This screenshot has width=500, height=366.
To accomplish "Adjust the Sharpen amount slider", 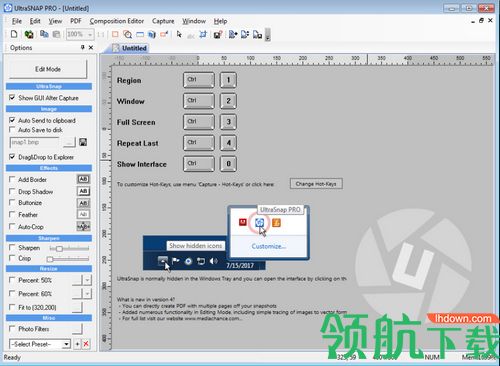I will coord(69,248).
